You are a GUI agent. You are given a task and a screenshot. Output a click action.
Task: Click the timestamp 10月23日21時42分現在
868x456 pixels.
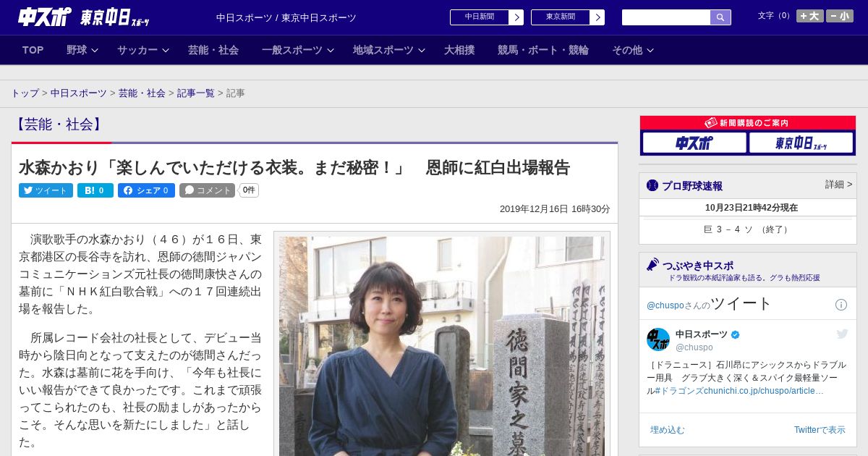coord(752,208)
